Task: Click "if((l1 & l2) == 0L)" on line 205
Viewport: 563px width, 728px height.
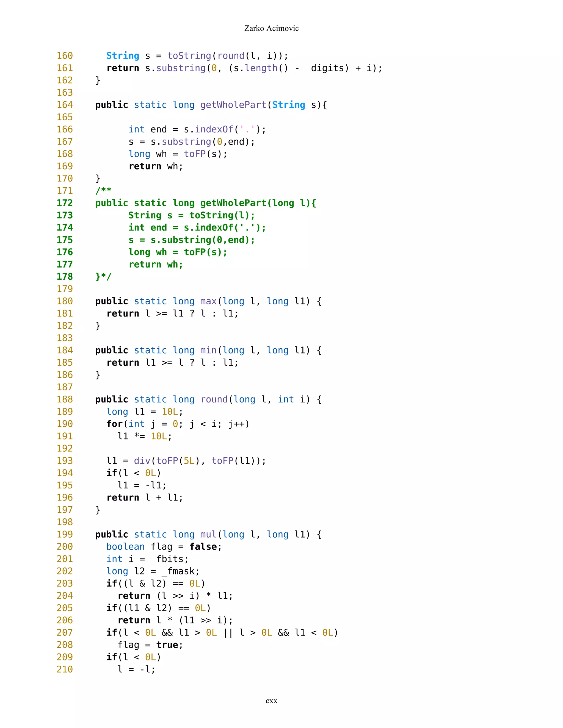Action: click(159, 608)
